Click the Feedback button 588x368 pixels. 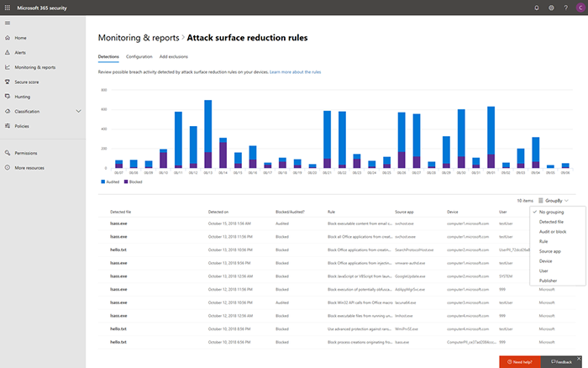(563, 361)
